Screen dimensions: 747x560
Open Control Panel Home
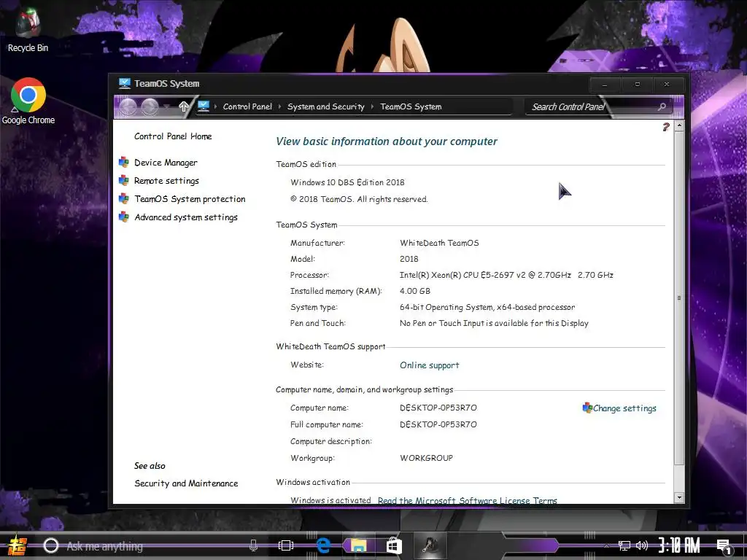tap(173, 136)
